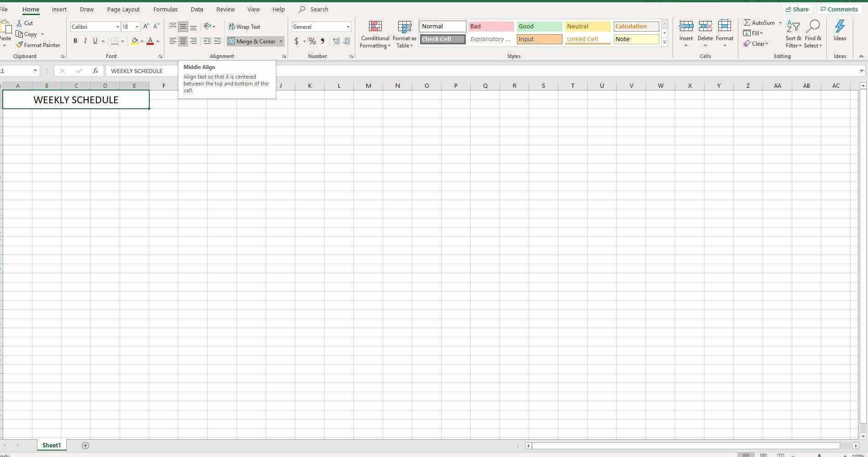This screenshot has width=868, height=457.
Task: Click the Decrease Decimal icon
Action: click(x=347, y=41)
